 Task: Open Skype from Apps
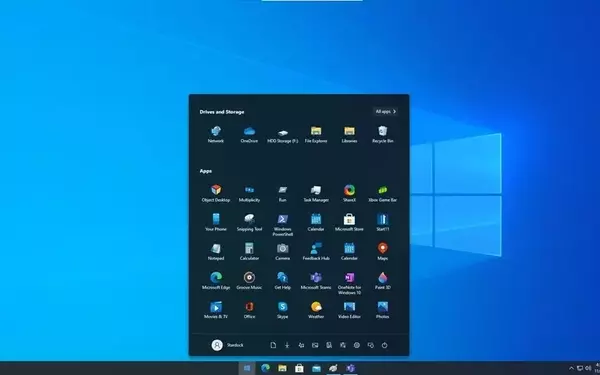point(282,310)
